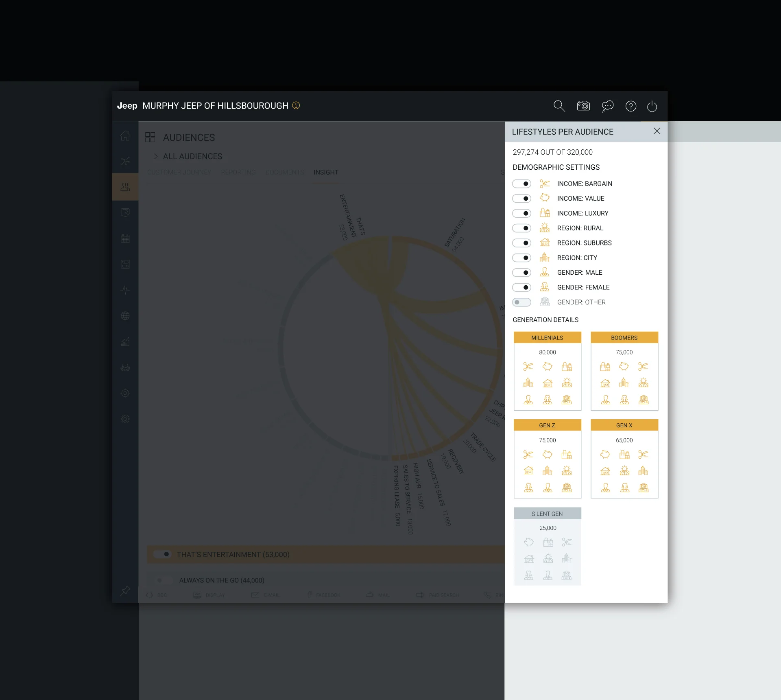Select the Audiences people sidebar icon

click(125, 187)
